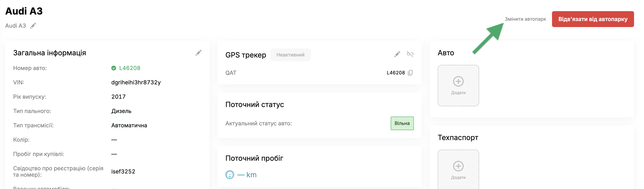Click the odometer icon under current mileage
Image resolution: width=644 pixels, height=189 pixels.
pos(230,175)
